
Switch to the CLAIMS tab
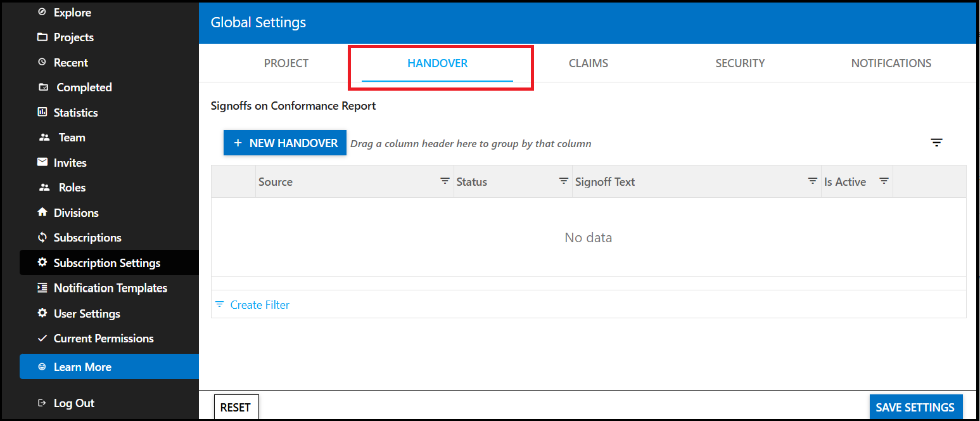click(x=588, y=63)
